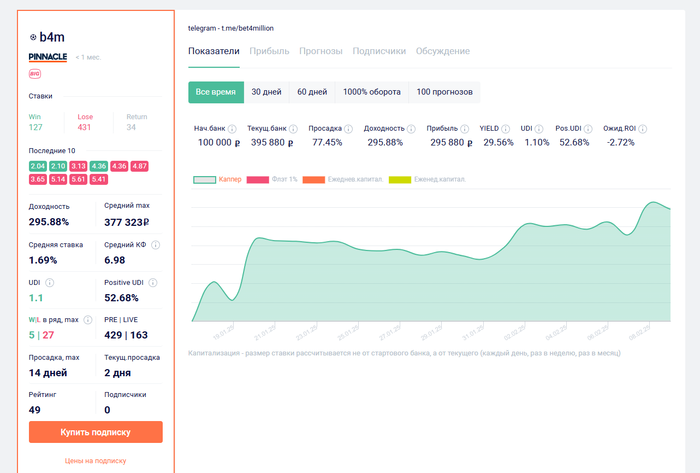Viewport: 700px width, 473px height.
Task: Click the red AVG badge icon
Action: click(x=35, y=74)
